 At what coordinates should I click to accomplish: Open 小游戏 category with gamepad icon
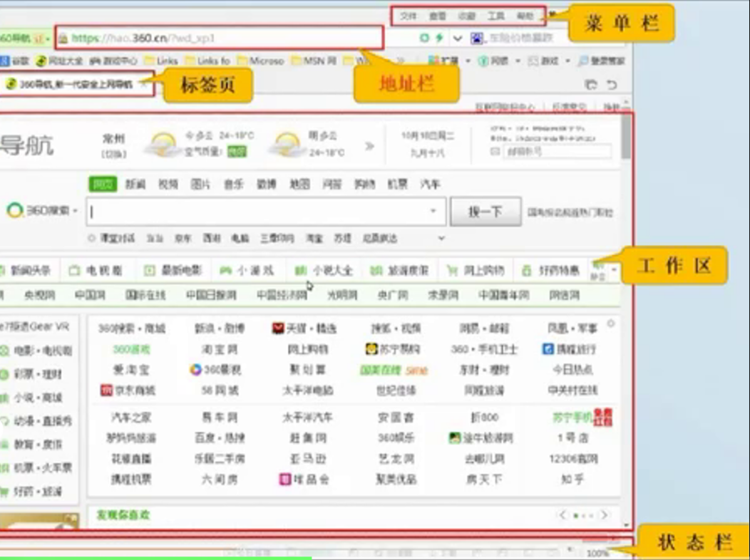pyautogui.click(x=247, y=271)
